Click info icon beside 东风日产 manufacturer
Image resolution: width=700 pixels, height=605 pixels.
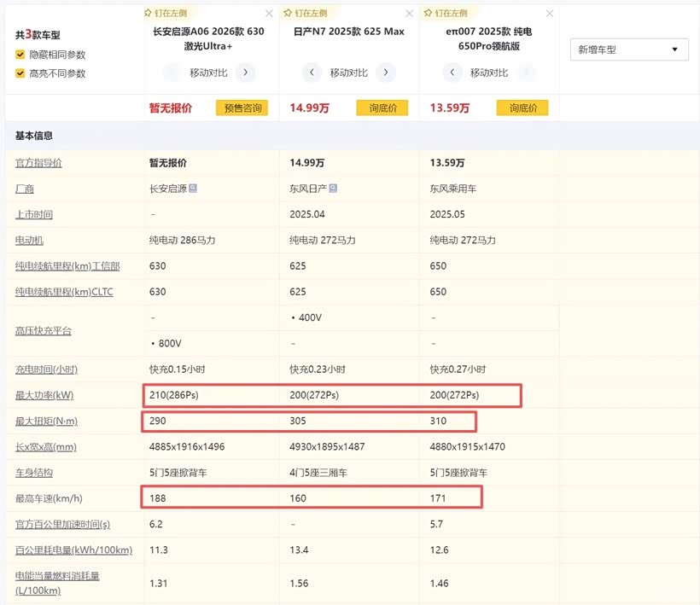click(334, 189)
